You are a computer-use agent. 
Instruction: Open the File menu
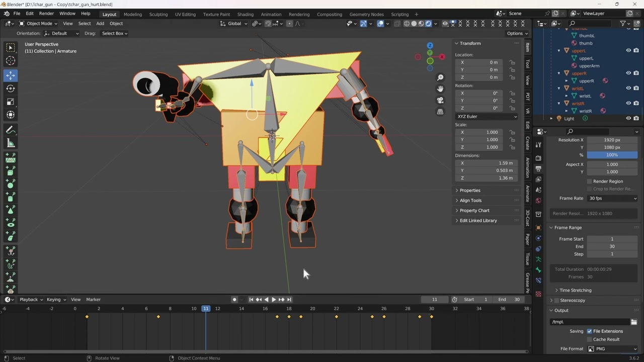point(17,14)
